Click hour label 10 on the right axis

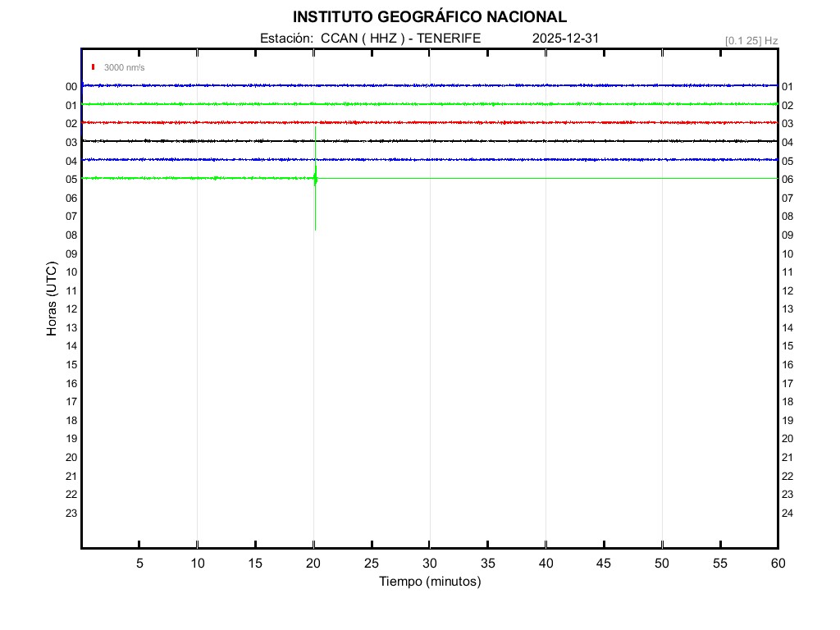pos(787,253)
